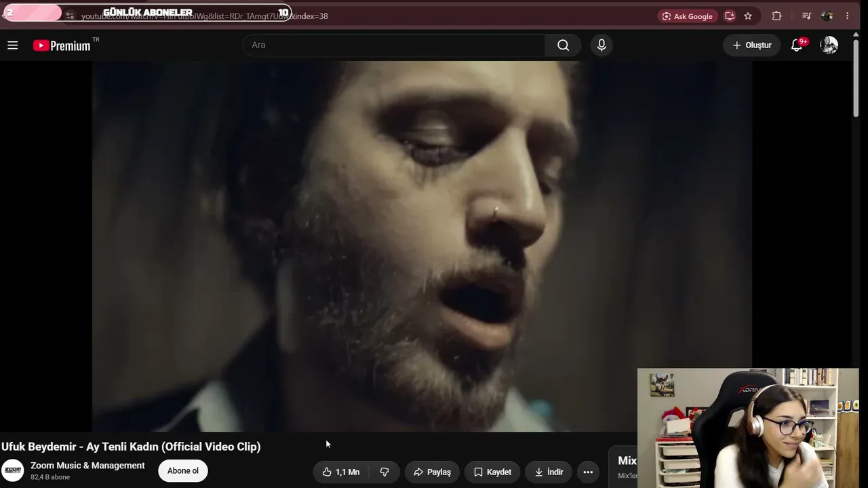Open the notifications bell
Viewport: 868px width, 488px height.
coord(797,45)
